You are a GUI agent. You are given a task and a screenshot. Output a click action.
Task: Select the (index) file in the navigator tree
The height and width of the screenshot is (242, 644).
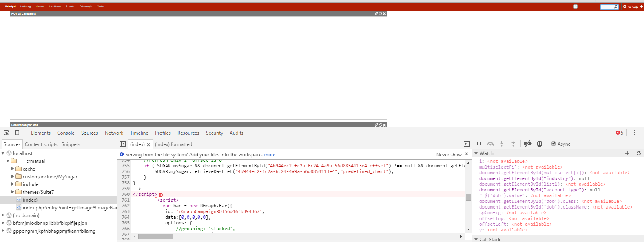pyautogui.click(x=58, y=200)
